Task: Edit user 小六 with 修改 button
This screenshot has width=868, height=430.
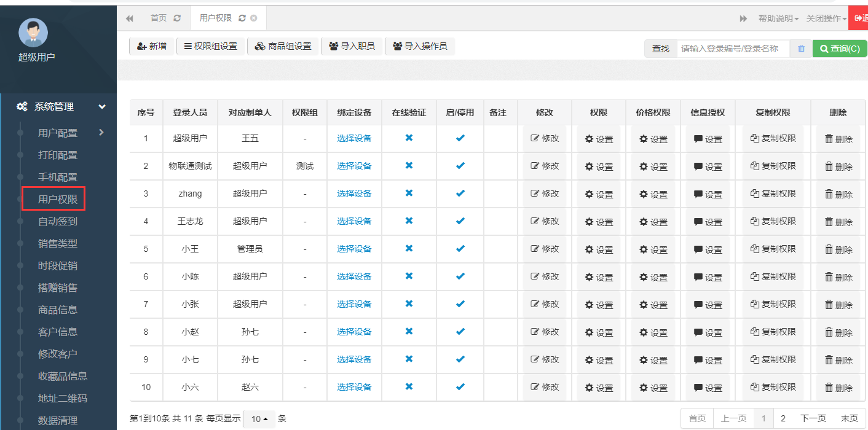Action: click(545, 387)
